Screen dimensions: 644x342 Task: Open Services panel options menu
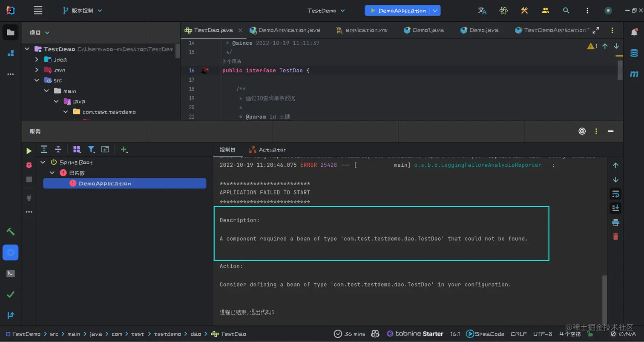596,131
